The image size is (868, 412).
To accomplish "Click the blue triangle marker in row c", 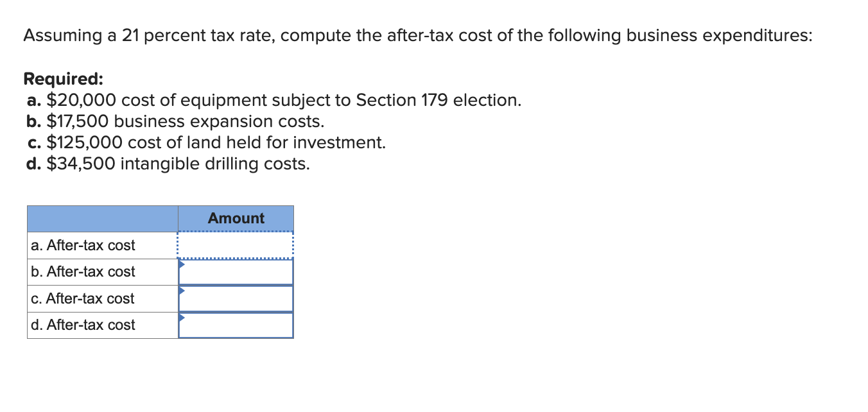I will pos(182,290).
